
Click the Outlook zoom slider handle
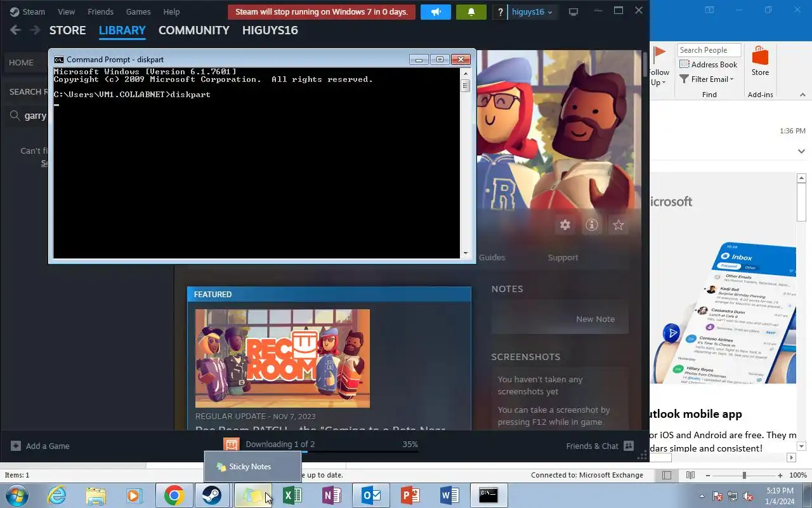click(x=744, y=475)
